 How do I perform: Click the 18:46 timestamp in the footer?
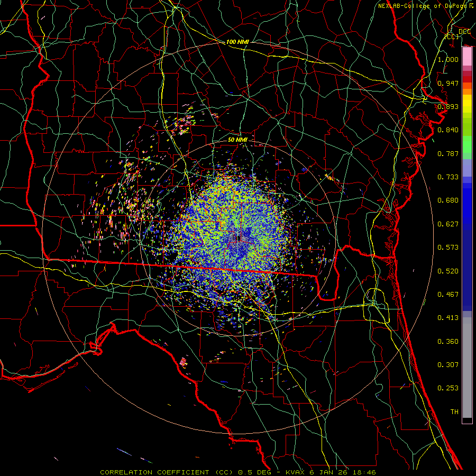(364, 472)
